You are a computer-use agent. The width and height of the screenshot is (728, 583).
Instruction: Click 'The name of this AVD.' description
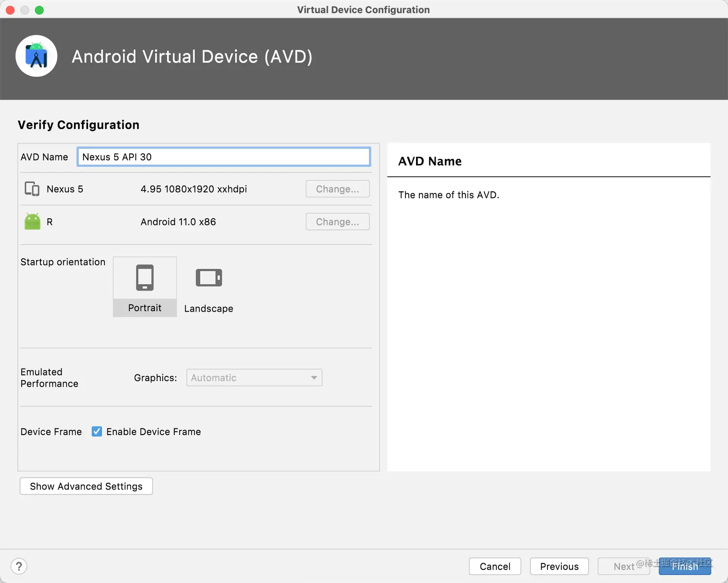(449, 195)
